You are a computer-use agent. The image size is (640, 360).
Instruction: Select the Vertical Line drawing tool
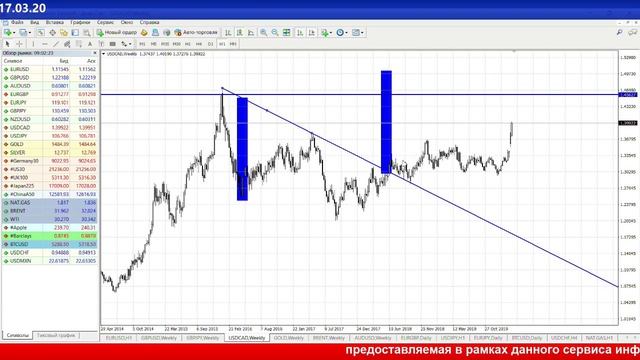coord(33,44)
